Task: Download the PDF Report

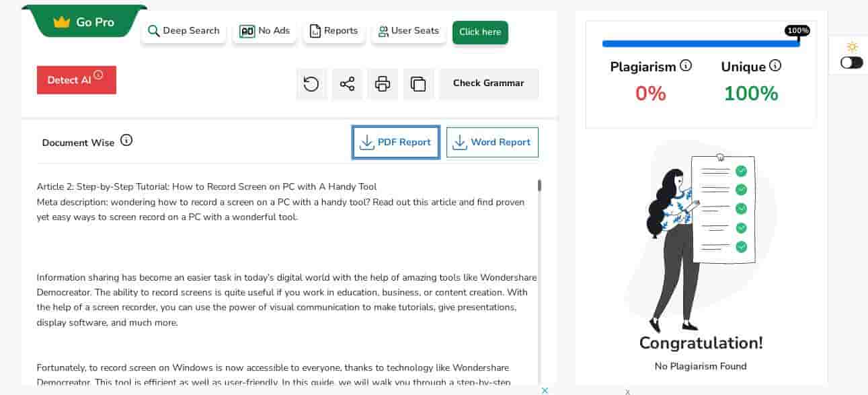Action: click(396, 143)
